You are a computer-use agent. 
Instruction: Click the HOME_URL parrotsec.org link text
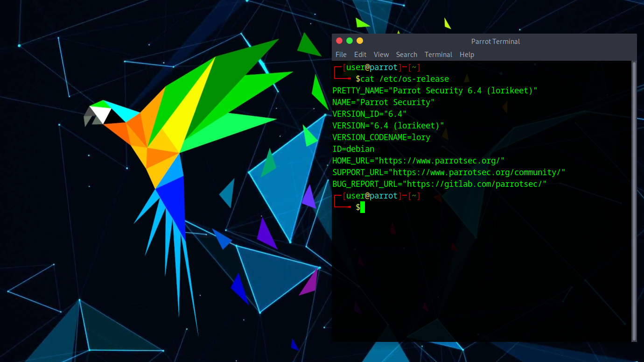point(440,161)
